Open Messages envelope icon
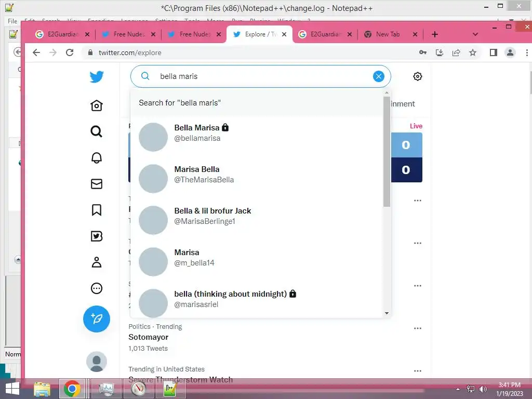The width and height of the screenshot is (532, 399). pyautogui.click(x=97, y=184)
